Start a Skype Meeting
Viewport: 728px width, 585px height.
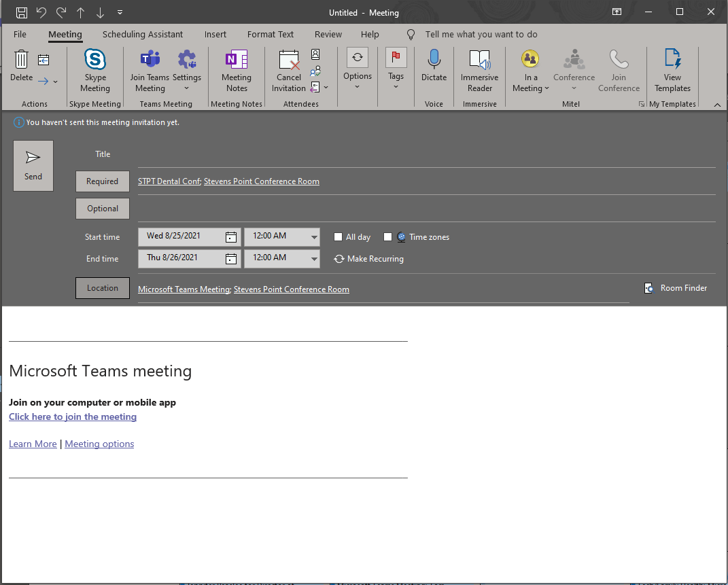pyautogui.click(x=95, y=71)
